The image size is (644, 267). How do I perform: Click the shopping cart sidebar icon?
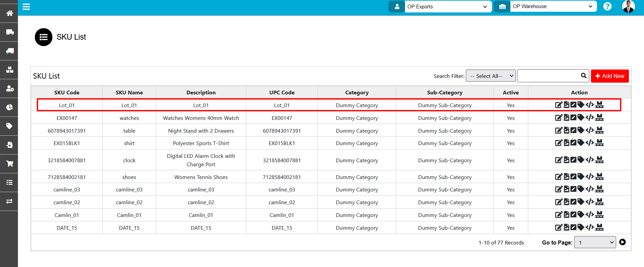tap(9, 164)
